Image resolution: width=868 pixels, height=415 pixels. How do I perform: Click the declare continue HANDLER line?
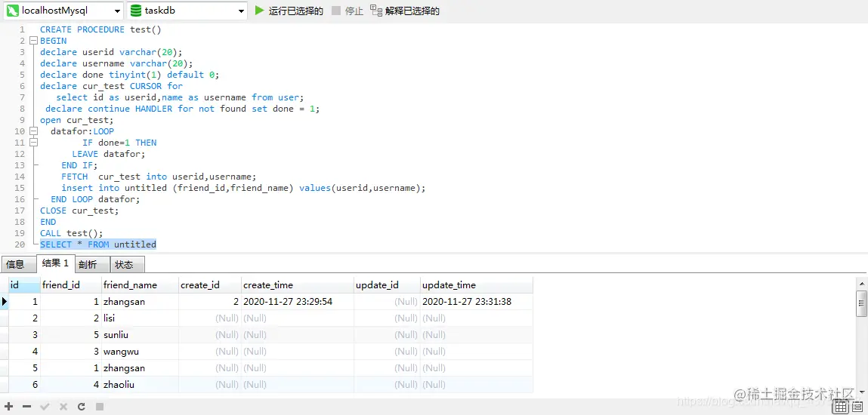(183, 109)
